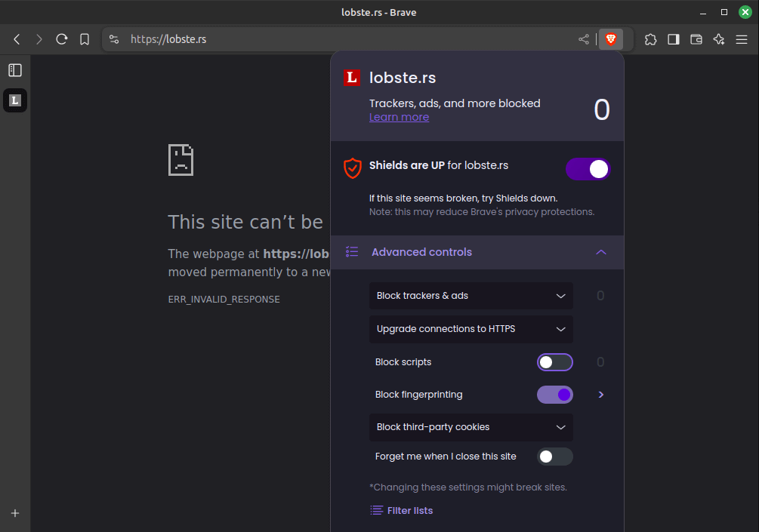The width and height of the screenshot is (759, 532).
Task: Open the Brave Shields icon in the toolbar
Action: tap(610, 38)
